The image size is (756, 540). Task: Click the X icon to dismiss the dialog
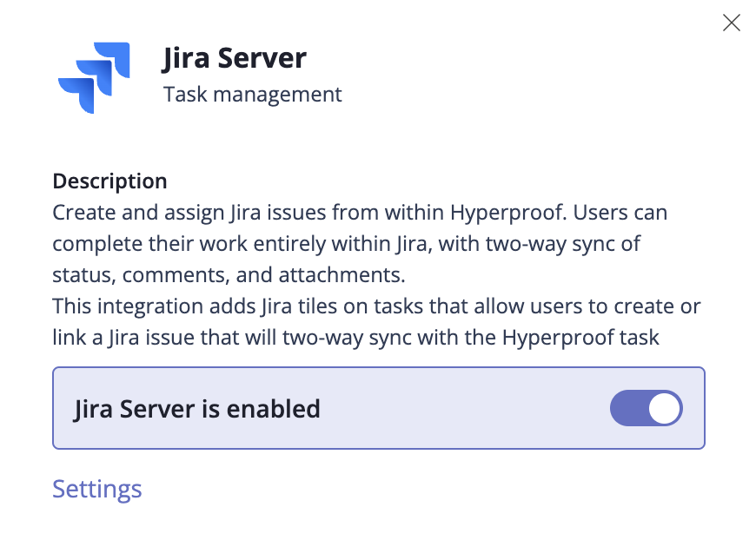[x=731, y=23]
